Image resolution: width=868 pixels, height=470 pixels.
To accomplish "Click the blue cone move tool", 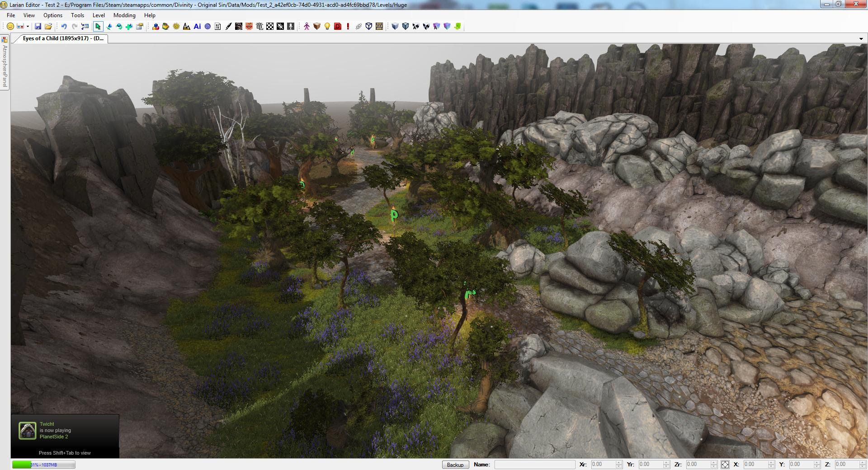I will [109, 27].
